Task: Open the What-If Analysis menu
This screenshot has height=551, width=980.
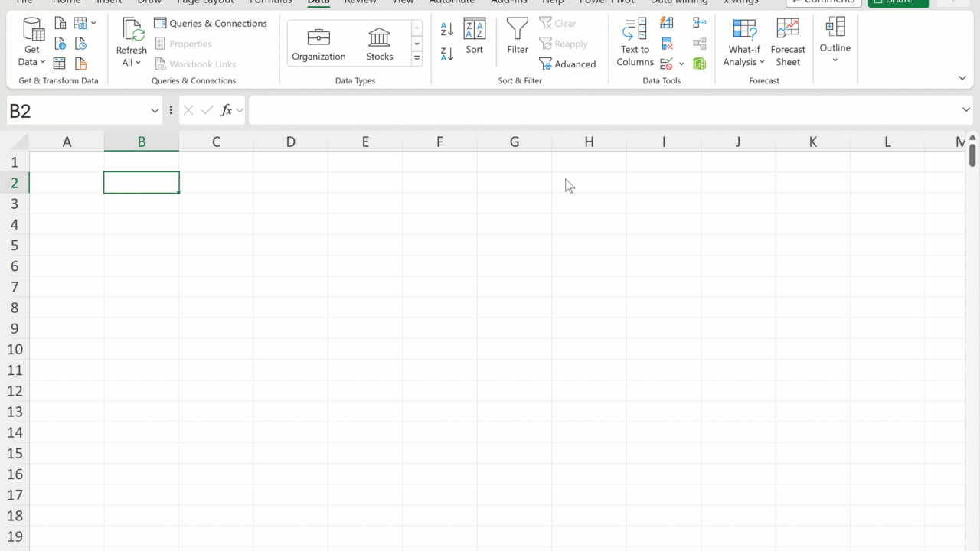Action: tap(744, 43)
